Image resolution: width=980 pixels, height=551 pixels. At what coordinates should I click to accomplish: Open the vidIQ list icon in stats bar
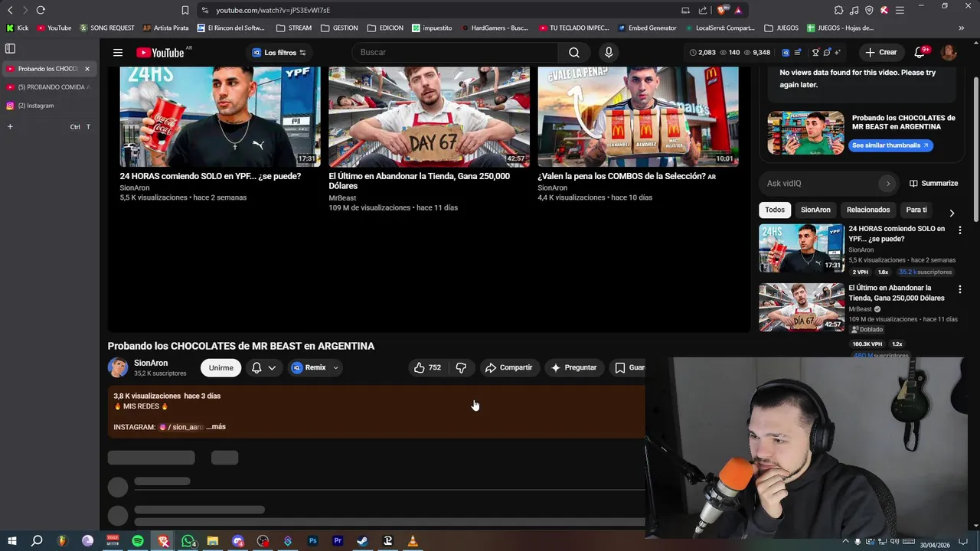click(x=798, y=52)
